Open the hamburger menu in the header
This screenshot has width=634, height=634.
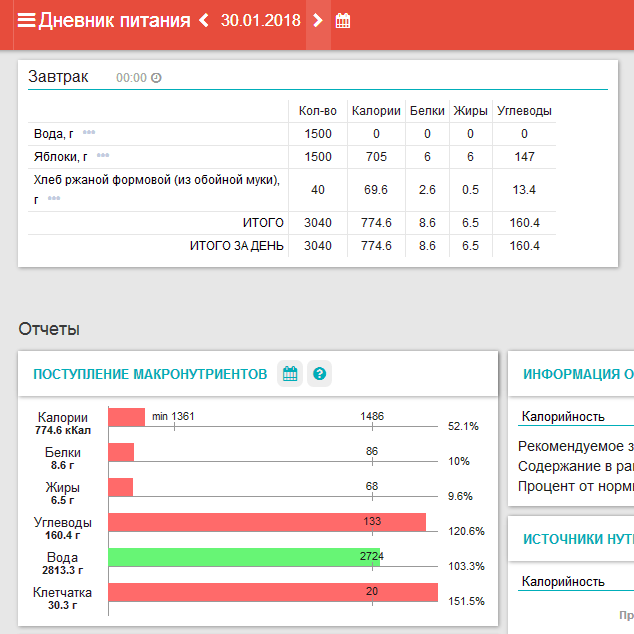point(26,21)
